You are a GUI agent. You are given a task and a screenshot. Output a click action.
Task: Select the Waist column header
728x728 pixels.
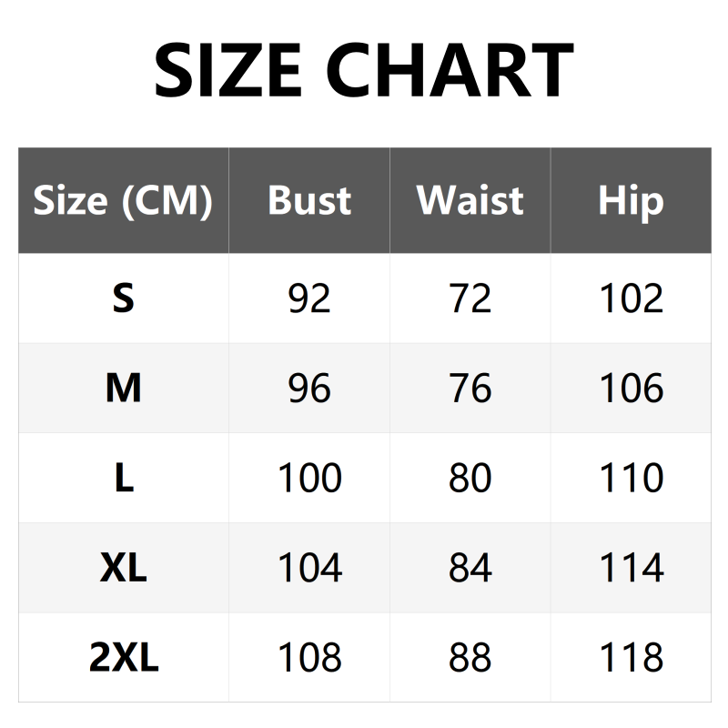coord(470,200)
